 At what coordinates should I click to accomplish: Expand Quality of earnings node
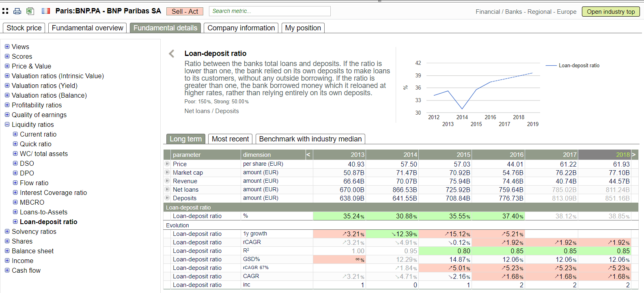coord(7,114)
